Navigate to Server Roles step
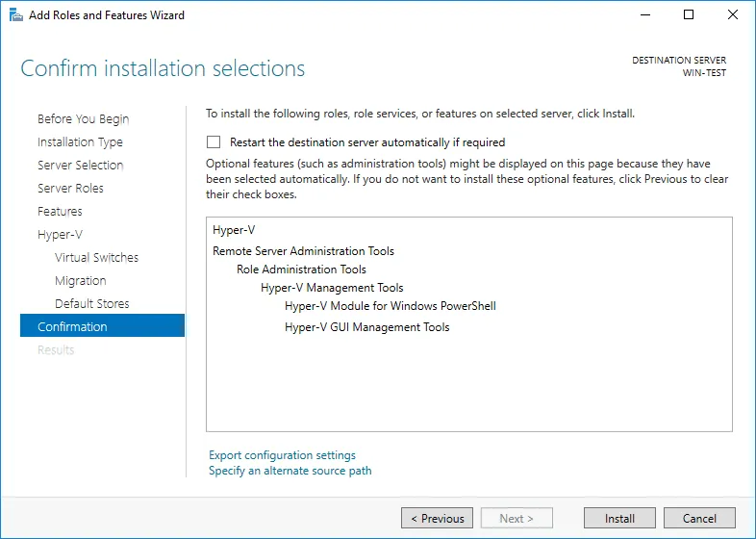Viewport: 756px width, 539px height. click(x=70, y=189)
